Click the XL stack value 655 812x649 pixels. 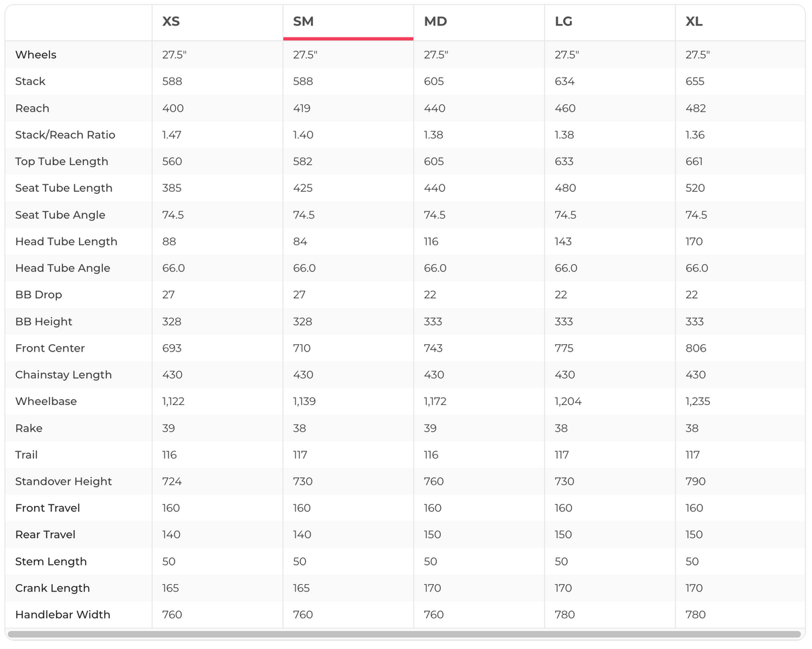pyautogui.click(x=695, y=82)
